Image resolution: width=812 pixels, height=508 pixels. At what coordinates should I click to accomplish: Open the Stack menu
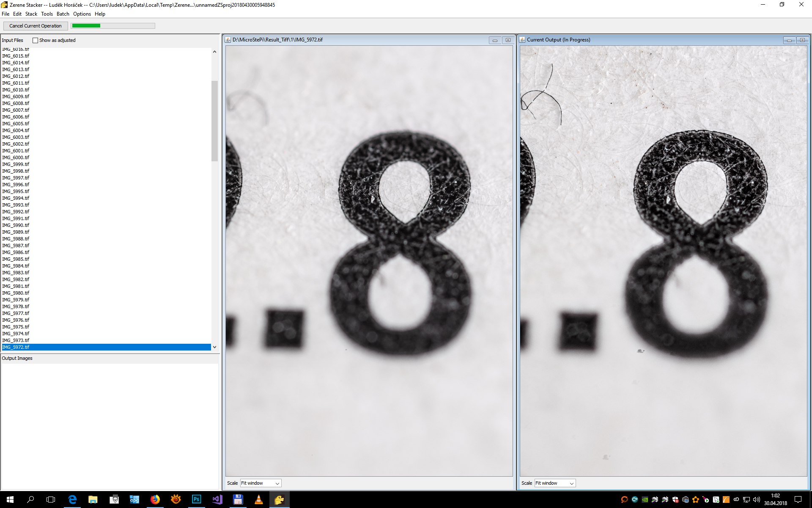pos(31,14)
